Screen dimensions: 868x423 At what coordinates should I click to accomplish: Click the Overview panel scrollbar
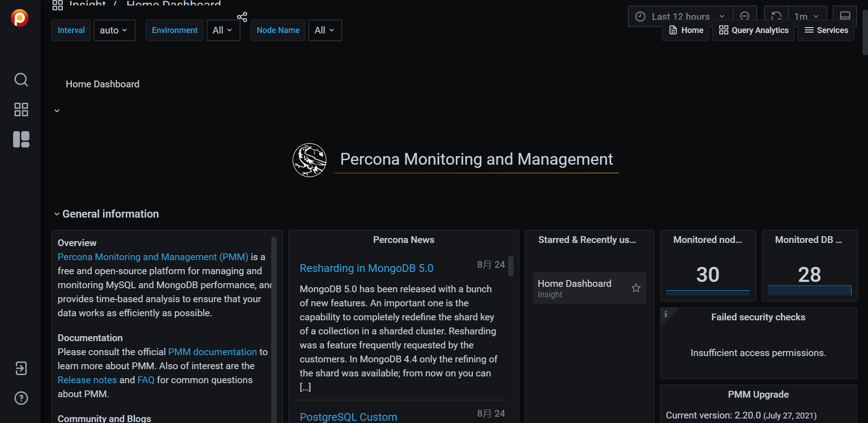[x=274, y=329]
